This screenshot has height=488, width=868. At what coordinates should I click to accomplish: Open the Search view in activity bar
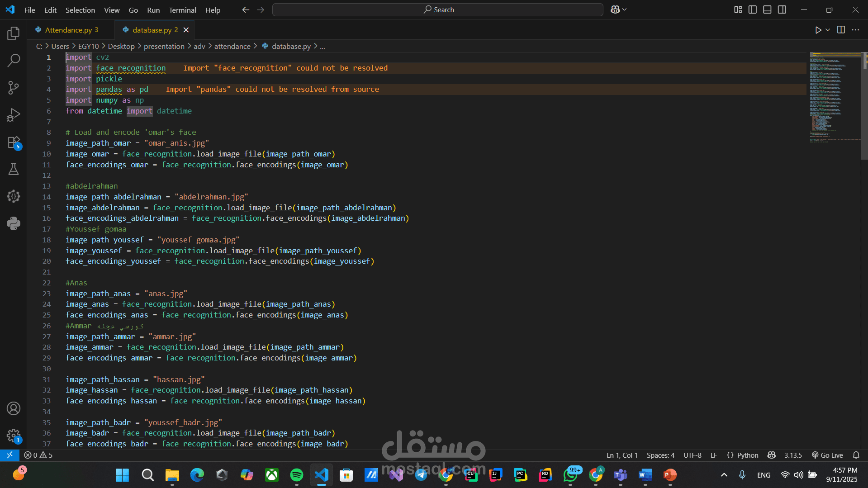tap(14, 60)
